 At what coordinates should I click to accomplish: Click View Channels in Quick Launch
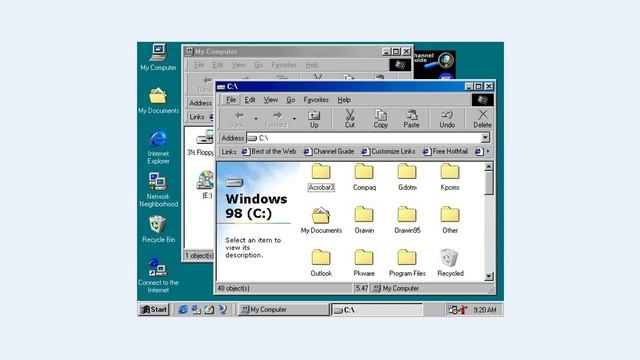(x=222, y=310)
